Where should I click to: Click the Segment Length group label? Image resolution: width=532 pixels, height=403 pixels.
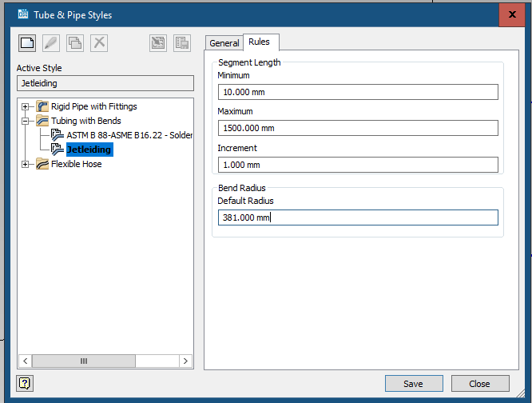249,62
